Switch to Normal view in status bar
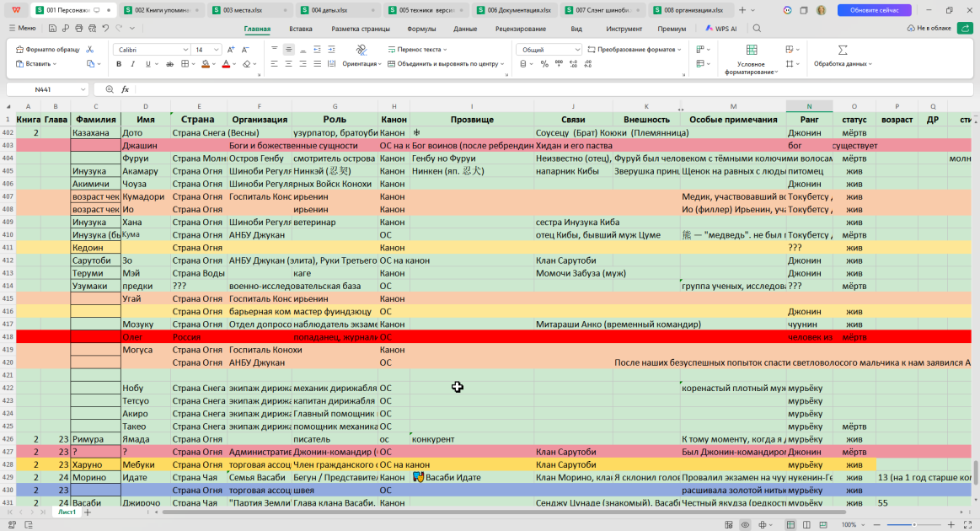This screenshot has width=980, height=531. click(x=790, y=525)
